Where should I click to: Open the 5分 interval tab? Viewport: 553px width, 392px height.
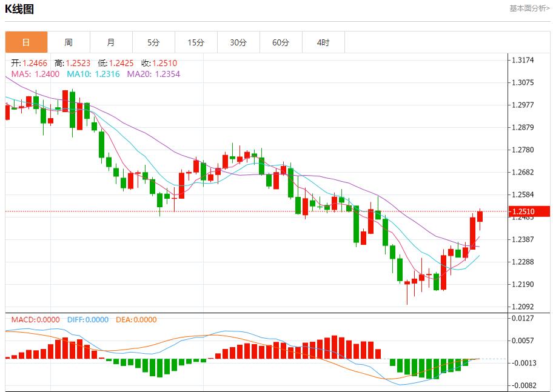pos(153,42)
